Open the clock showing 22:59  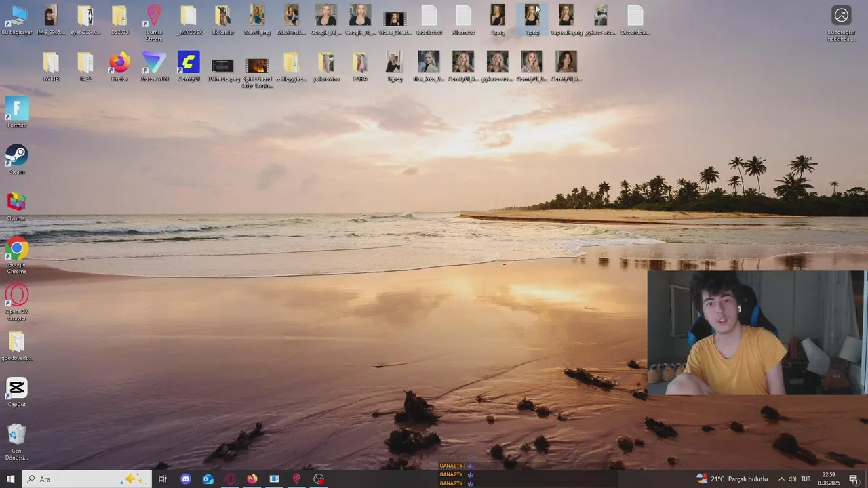(829, 479)
